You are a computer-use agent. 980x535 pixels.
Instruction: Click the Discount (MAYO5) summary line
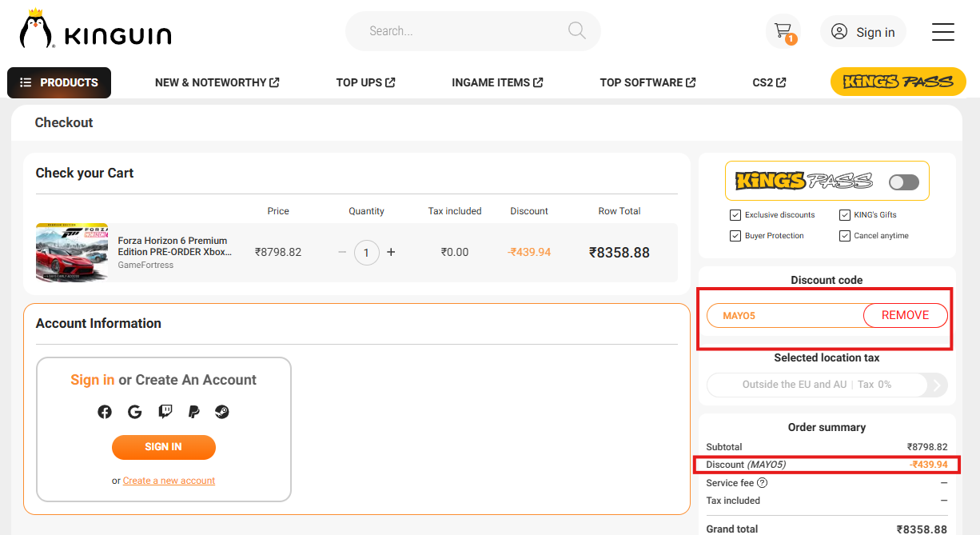[x=827, y=465]
